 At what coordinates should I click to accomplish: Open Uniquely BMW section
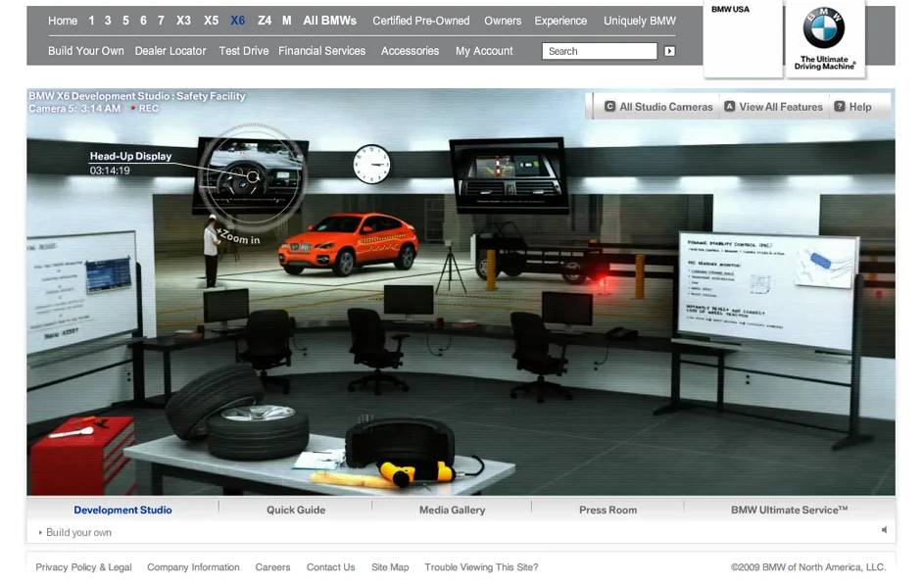(x=640, y=21)
